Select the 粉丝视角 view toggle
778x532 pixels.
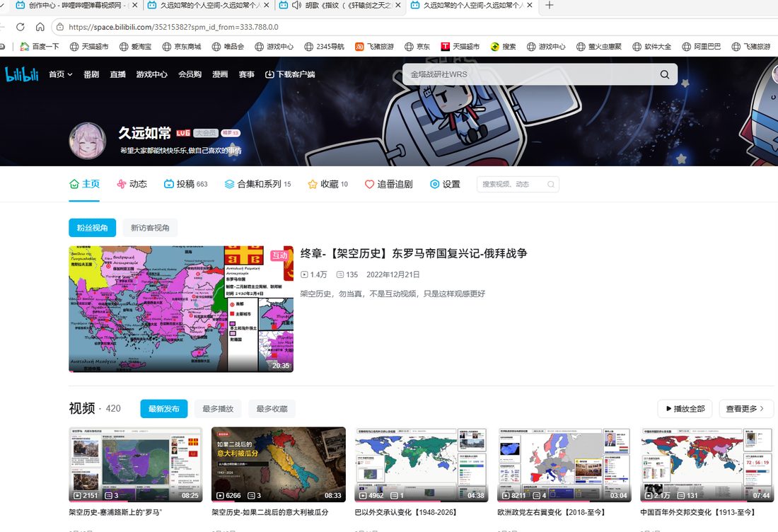pyautogui.click(x=92, y=228)
